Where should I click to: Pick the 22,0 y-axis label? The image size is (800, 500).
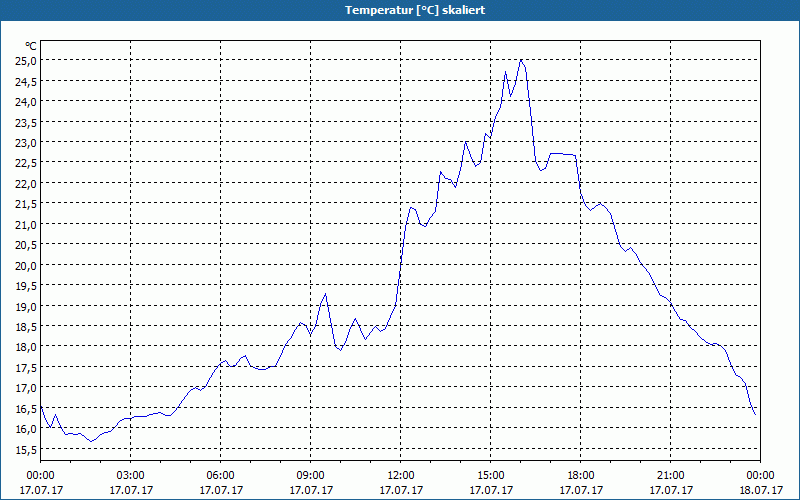(27, 184)
